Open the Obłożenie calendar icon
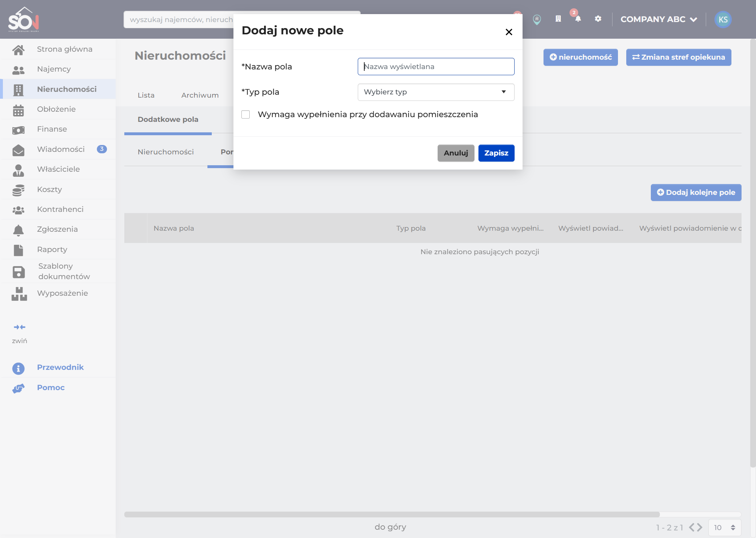The image size is (756, 538). click(18, 110)
